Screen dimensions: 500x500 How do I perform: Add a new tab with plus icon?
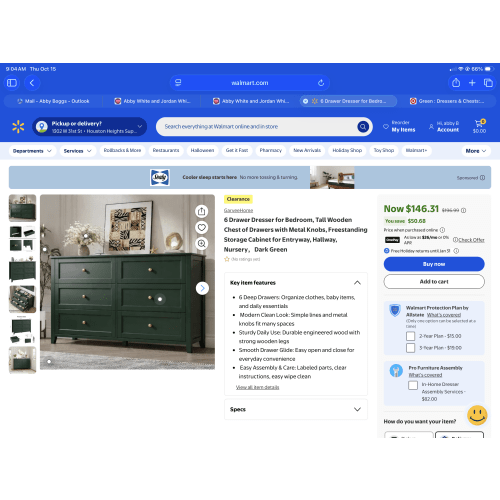point(472,83)
